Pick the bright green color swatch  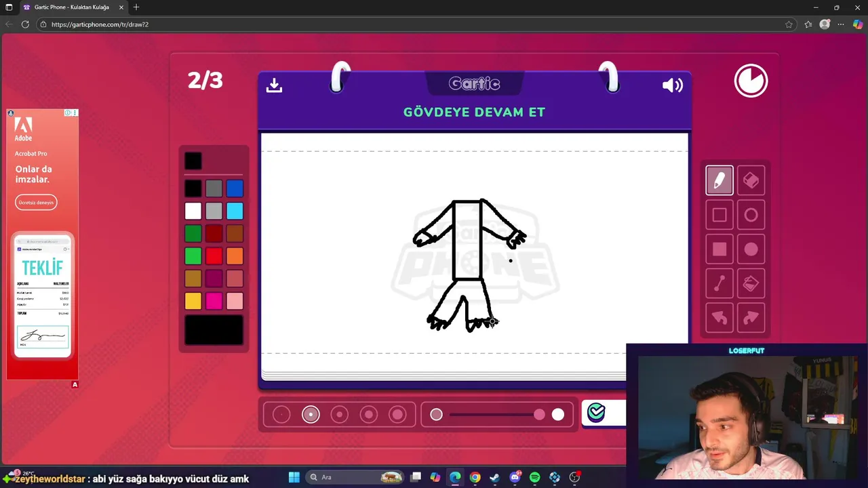point(193,256)
